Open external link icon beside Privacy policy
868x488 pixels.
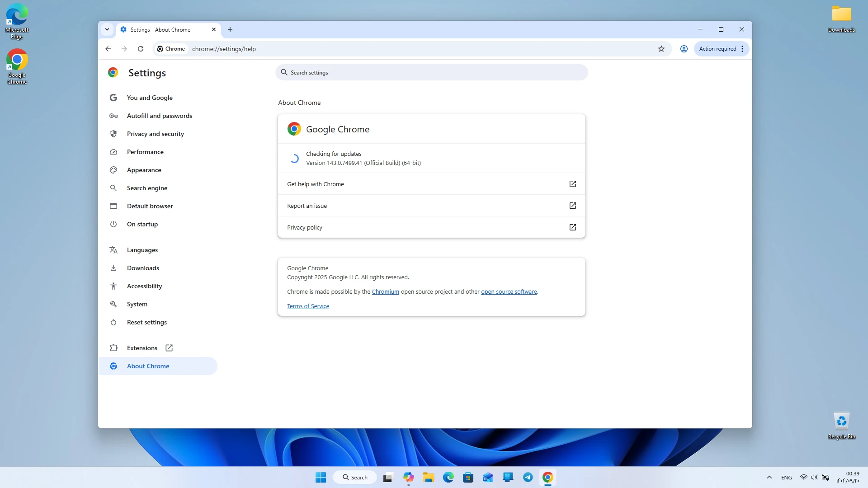573,227
